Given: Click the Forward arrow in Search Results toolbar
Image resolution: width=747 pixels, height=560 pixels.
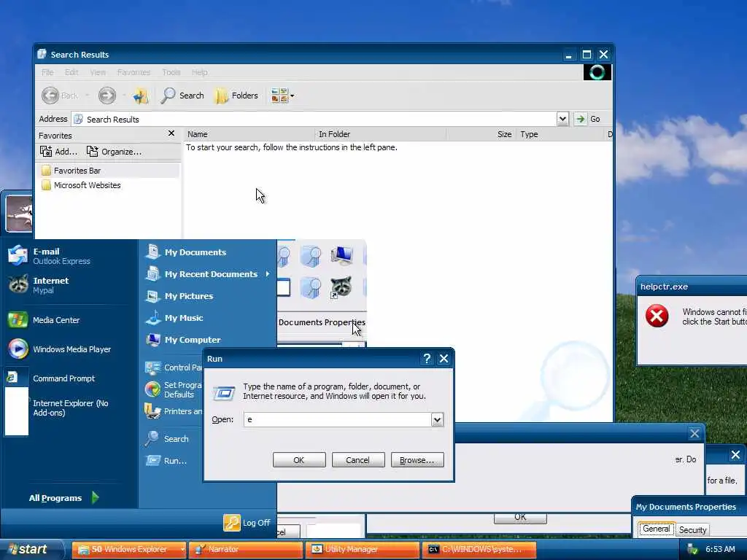Looking at the screenshot, I should coord(107,96).
